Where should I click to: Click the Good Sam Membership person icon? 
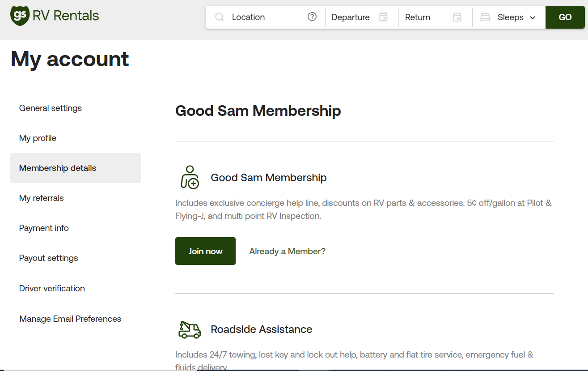[x=190, y=177]
